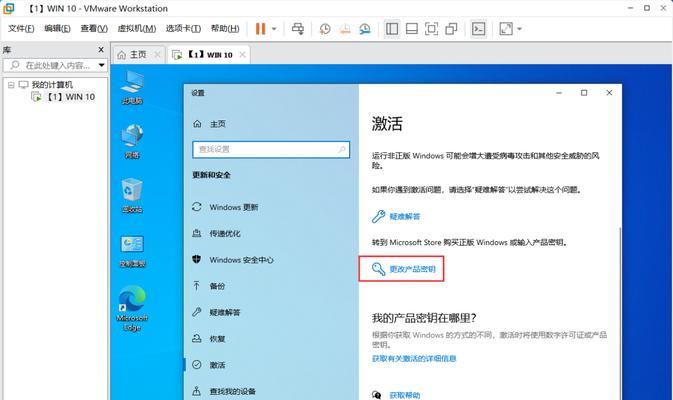Viewport: 673px width, 400px height.
Task: Open the 文件(F) menu
Action: (21, 28)
